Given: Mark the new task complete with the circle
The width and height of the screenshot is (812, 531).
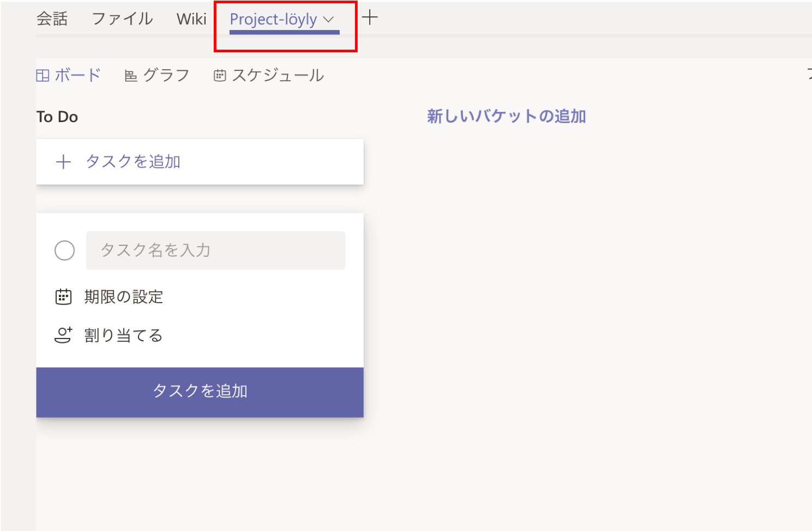Looking at the screenshot, I should [64, 250].
